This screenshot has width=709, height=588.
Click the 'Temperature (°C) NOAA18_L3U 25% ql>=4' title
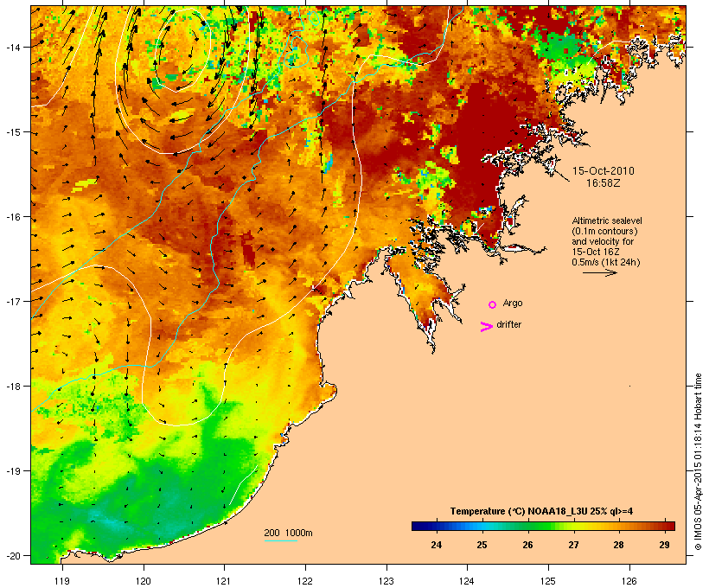click(542, 511)
